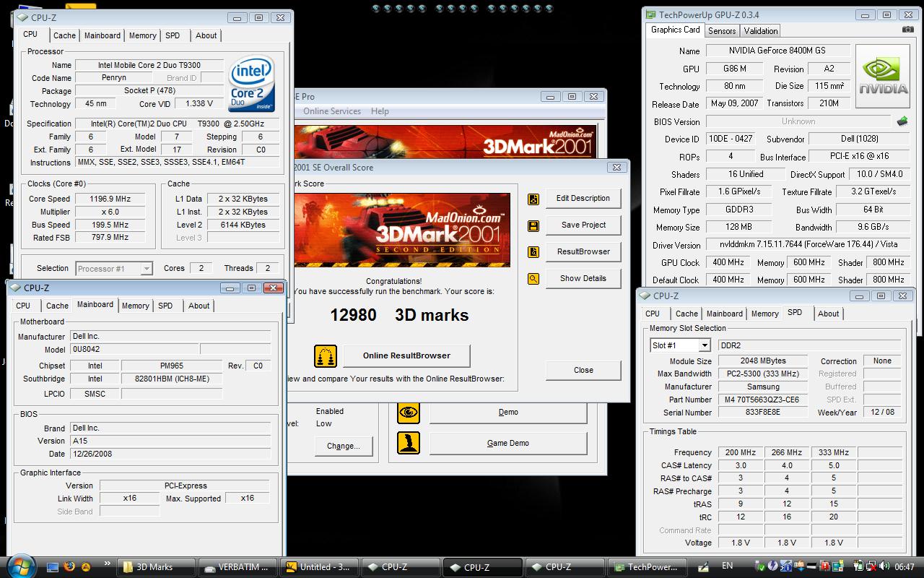Viewport: 924px width, 578px height.
Task: Open the Windows Start orb
Action: [21, 566]
